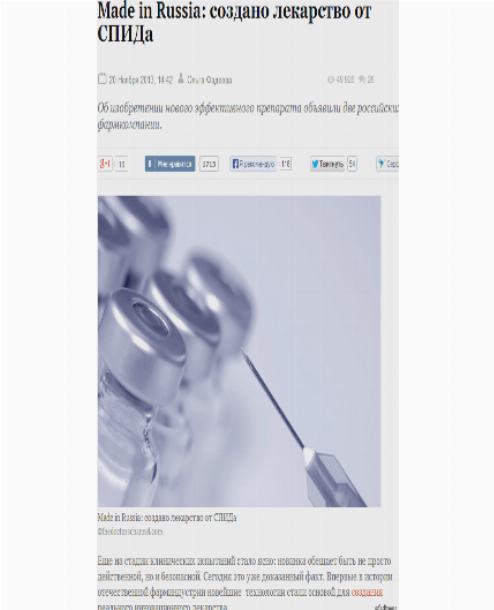Click the Facebook recommend button
The height and width of the screenshot is (610, 494).
coord(253,164)
